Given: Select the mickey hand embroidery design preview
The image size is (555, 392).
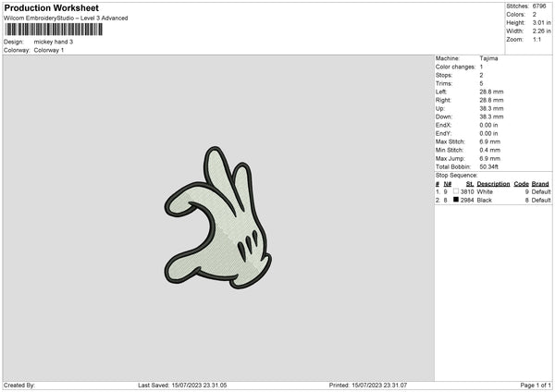Looking at the screenshot, I should (x=217, y=217).
